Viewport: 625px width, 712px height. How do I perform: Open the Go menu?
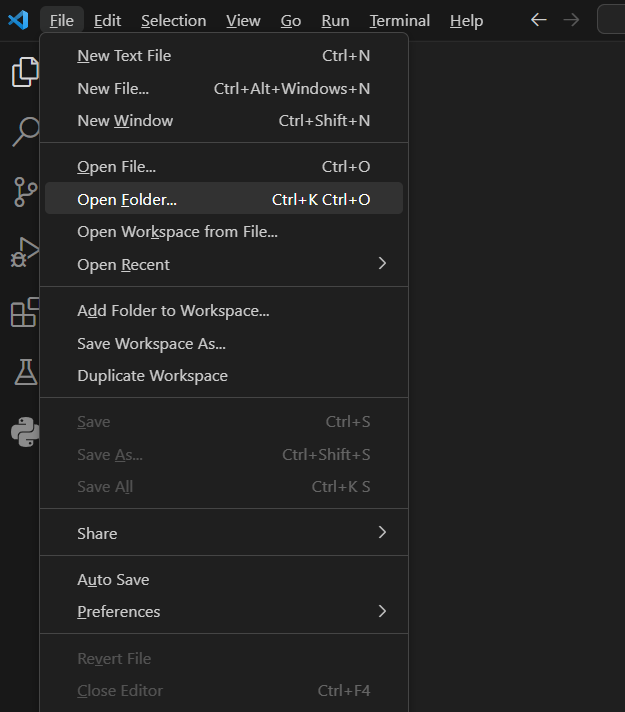coord(291,20)
